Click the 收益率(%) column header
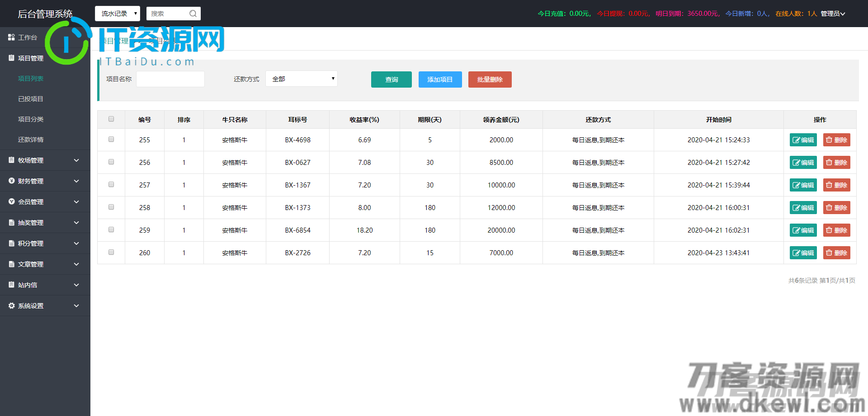 pos(364,120)
